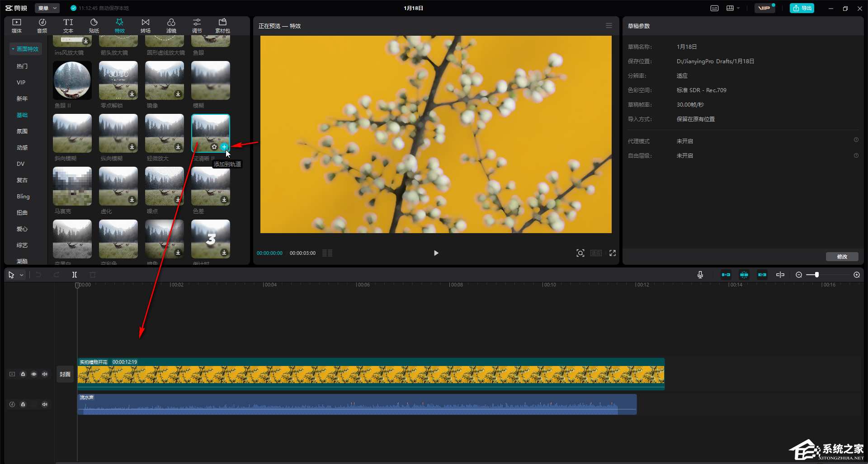868x464 pixels.
Task: Toggle lock on the main video track
Action: 23,374
